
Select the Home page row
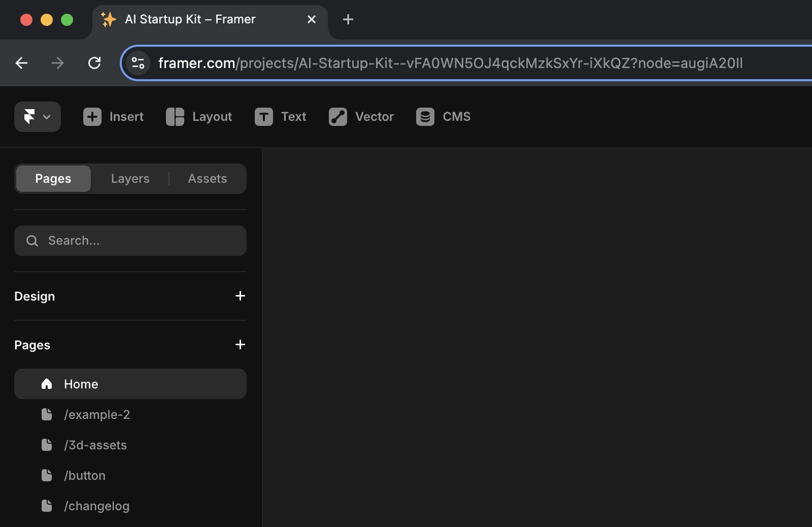(130, 384)
